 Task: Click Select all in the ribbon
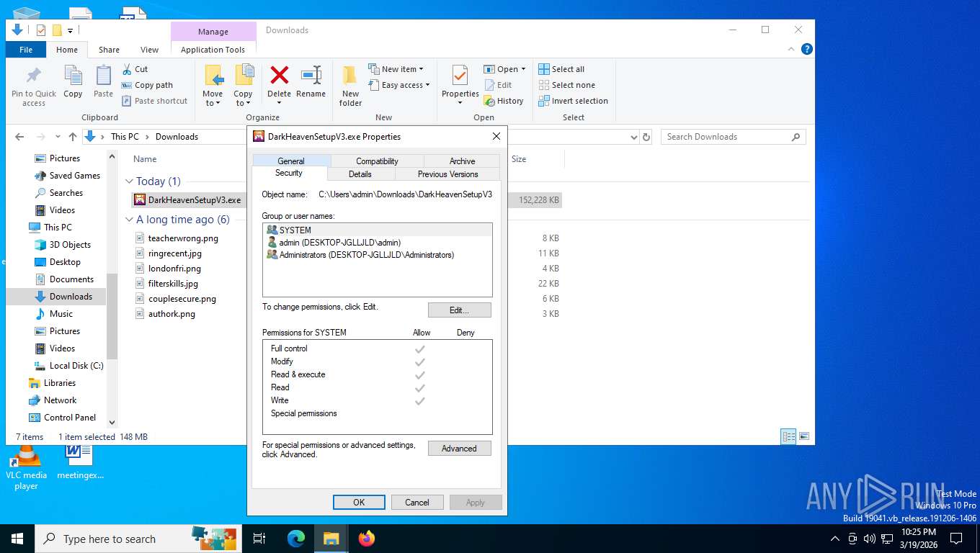pyautogui.click(x=561, y=69)
